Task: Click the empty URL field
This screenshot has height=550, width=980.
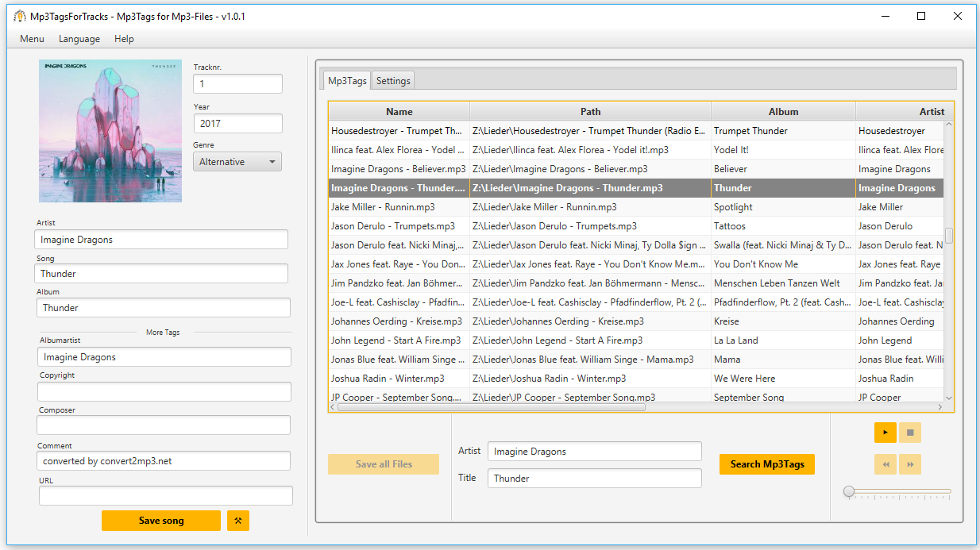Action: click(166, 496)
